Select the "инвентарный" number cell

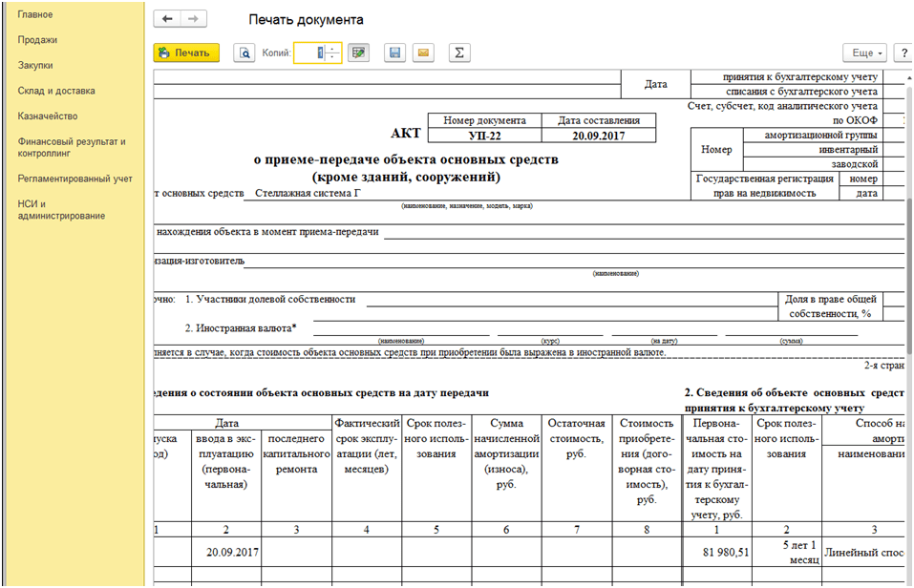tap(813, 150)
